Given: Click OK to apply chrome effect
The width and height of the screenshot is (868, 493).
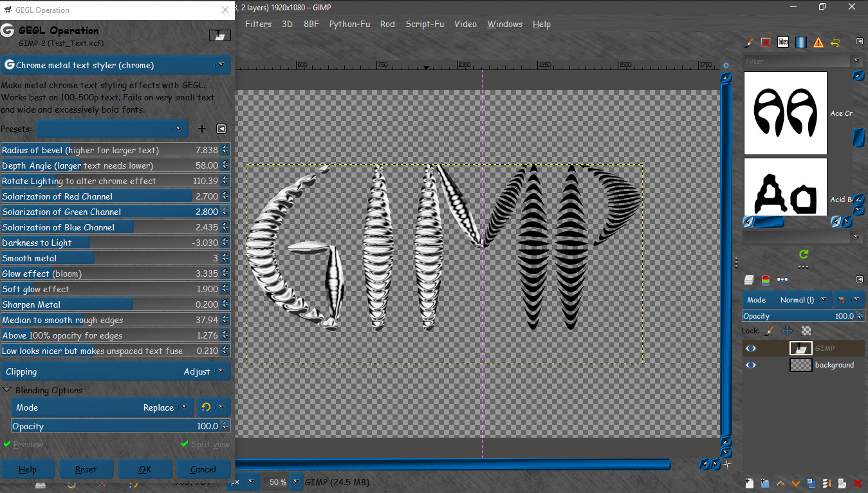Looking at the screenshot, I should click(x=145, y=469).
